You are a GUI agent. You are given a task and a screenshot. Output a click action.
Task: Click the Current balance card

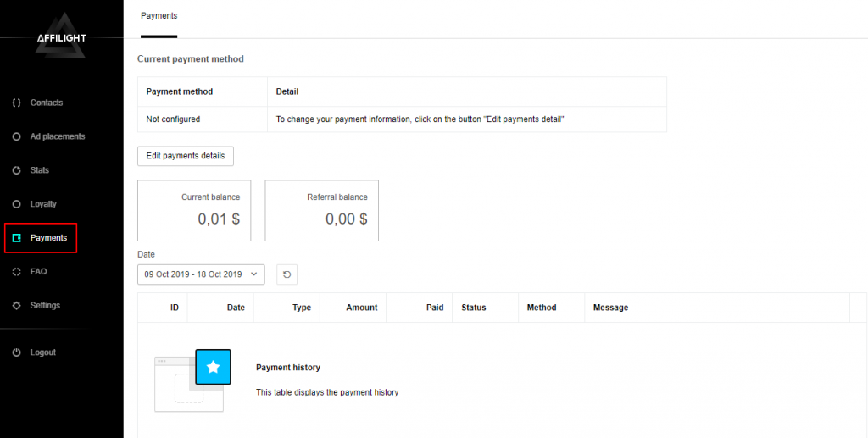194,210
